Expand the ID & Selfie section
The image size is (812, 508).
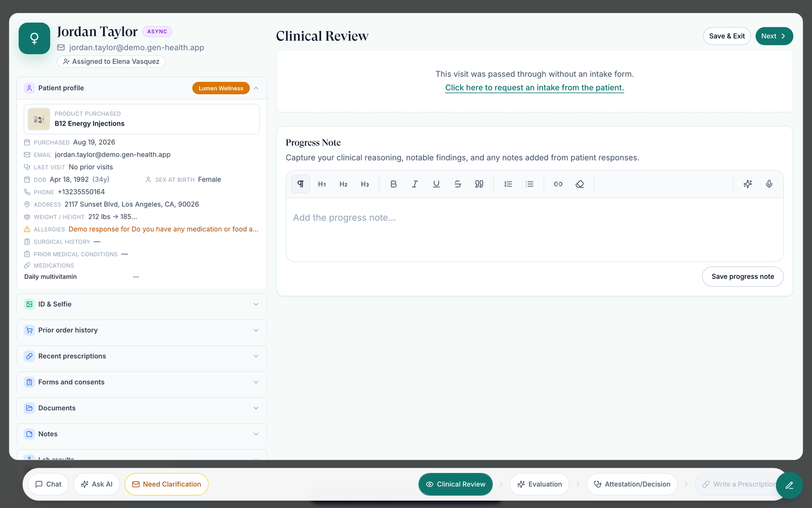[x=142, y=304]
